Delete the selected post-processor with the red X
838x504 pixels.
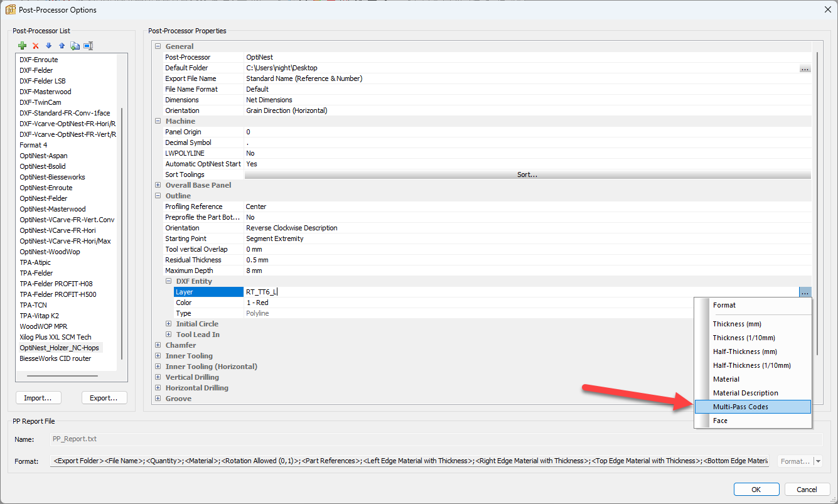[x=36, y=46]
